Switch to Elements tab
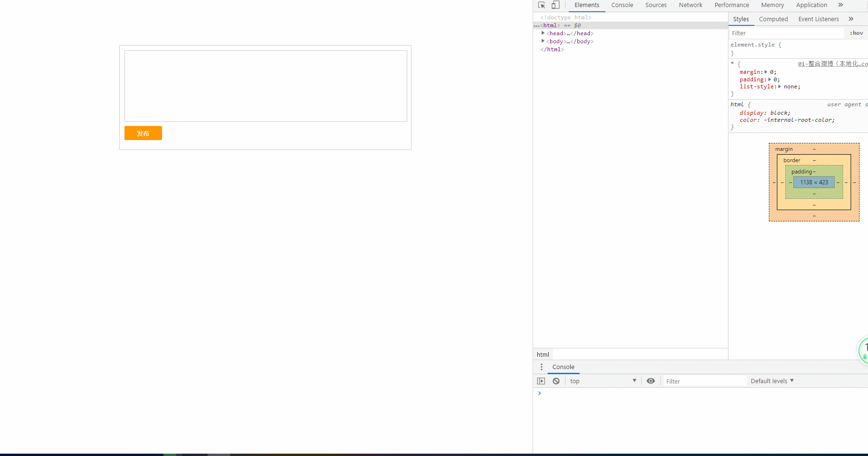Image resolution: width=868 pixels, height=456 pixels. [587, 5]
